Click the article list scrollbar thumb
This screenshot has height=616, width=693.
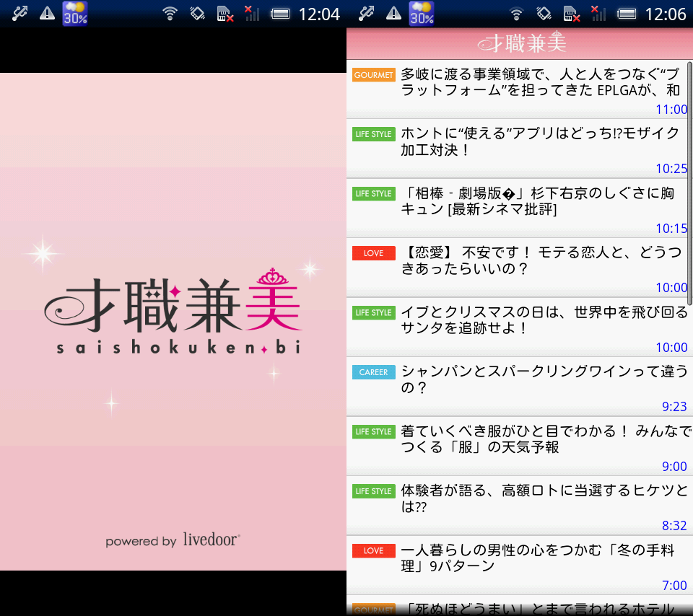click(x=689, y=183)
